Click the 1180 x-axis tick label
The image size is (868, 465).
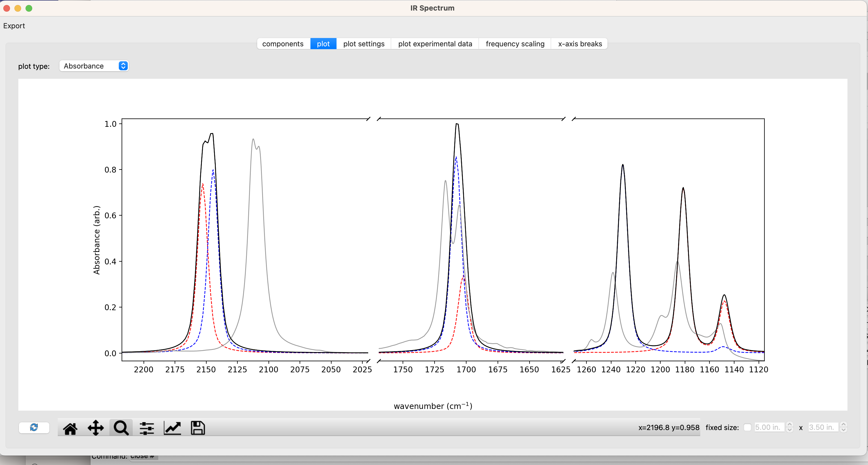[685, 369]
